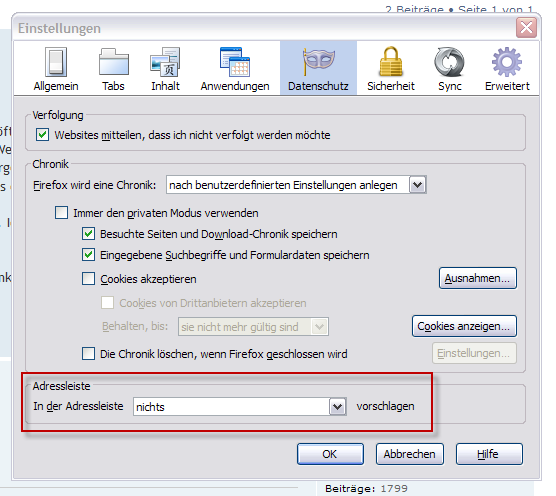Click the Cookies anzeigen... button
The width and height of the screenshot is (556, 496).
tap(464, 326)
